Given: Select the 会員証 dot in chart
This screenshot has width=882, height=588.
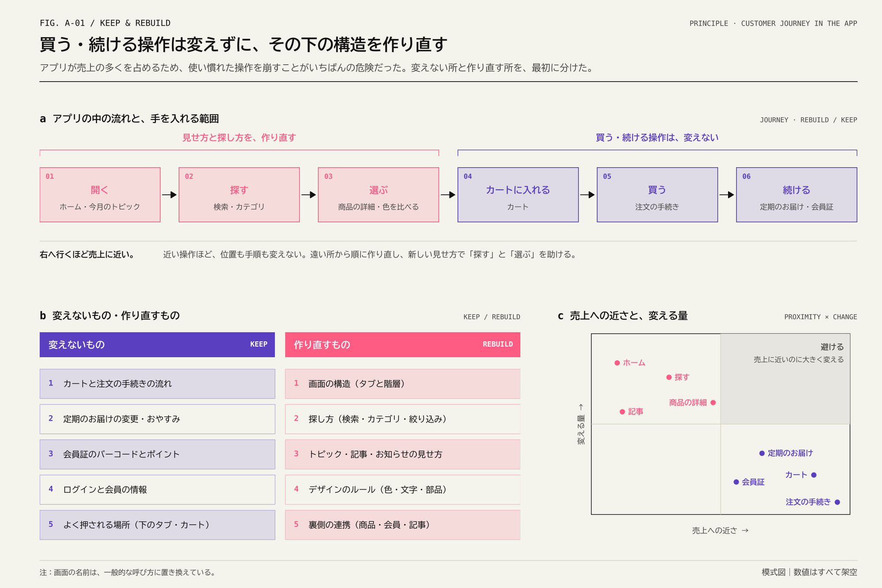Looking at the screenshot, I should coord(736,482).
